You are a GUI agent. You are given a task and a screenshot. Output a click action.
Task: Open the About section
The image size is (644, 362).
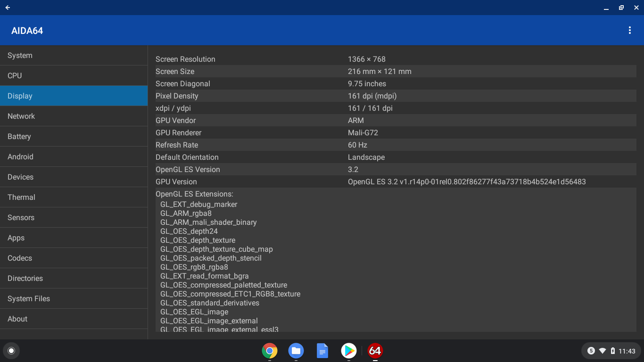click(x=74, y=319)
